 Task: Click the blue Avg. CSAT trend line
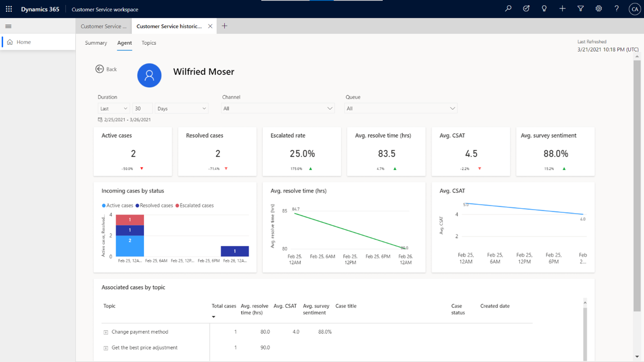(524, 209)
